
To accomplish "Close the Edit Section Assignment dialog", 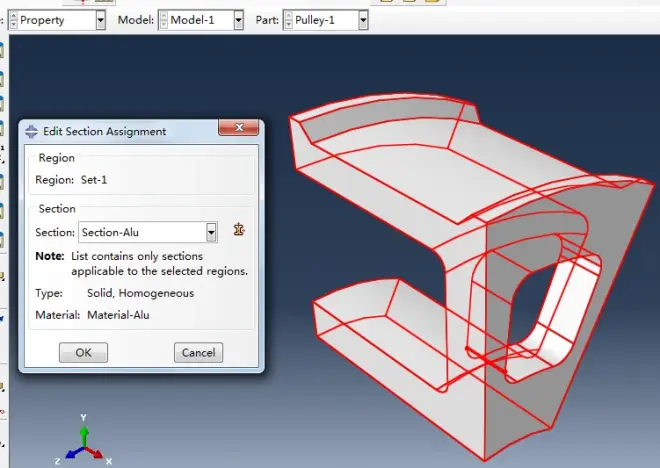I will [x=239, y=128].
